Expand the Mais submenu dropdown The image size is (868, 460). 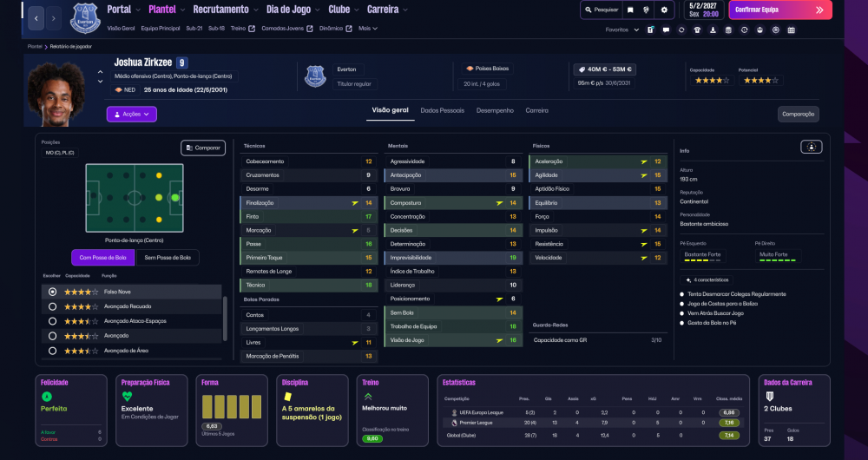(368, 29)
